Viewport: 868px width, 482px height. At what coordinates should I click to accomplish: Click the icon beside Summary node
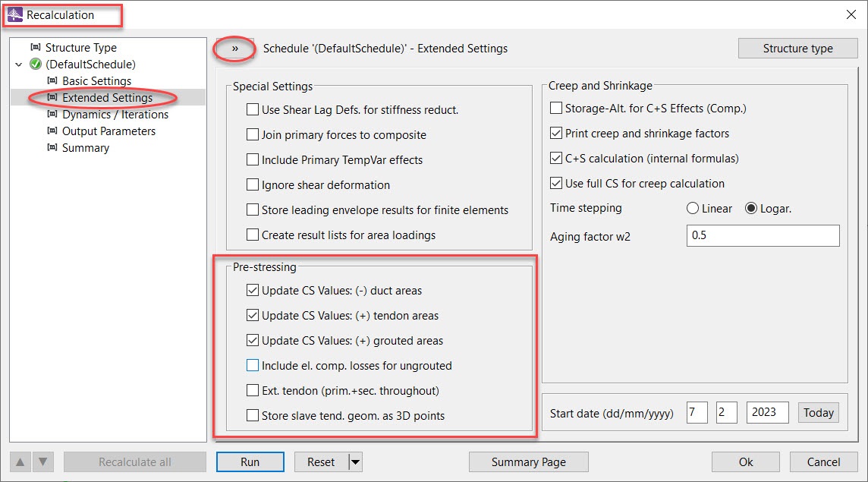tap(52, 147)
